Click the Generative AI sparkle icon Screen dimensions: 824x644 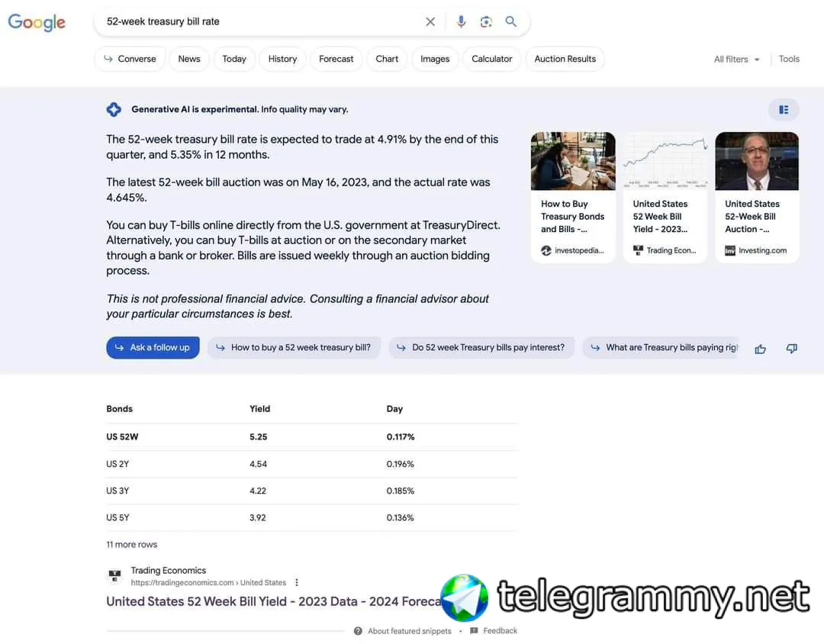coord(114,109)
